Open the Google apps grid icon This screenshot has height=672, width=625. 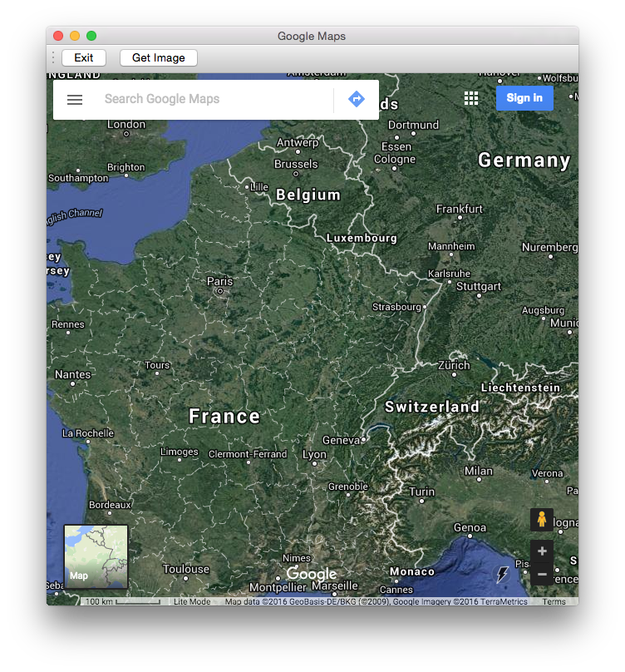tap(471, 98)
